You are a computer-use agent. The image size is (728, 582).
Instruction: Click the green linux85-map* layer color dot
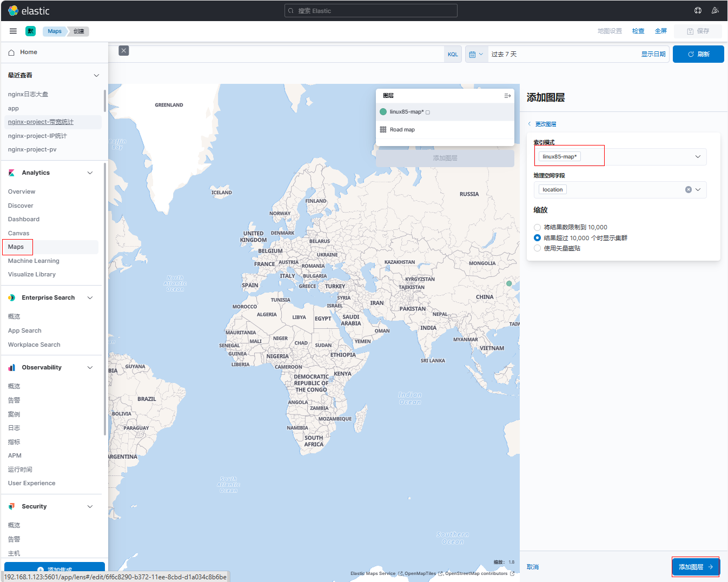383,112
